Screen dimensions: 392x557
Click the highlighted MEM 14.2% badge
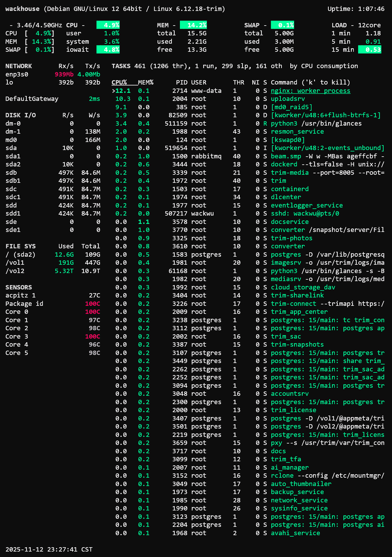(193, 25)
